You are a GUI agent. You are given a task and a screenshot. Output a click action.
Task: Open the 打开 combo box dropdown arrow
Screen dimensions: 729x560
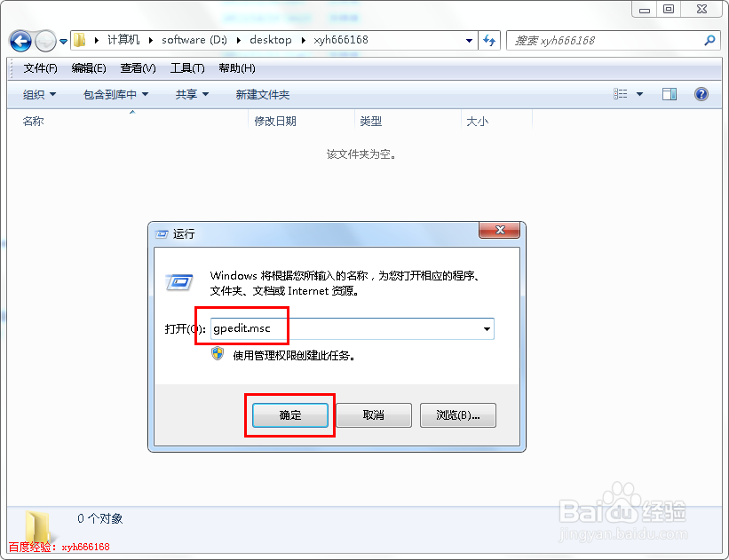coord(487,328)
